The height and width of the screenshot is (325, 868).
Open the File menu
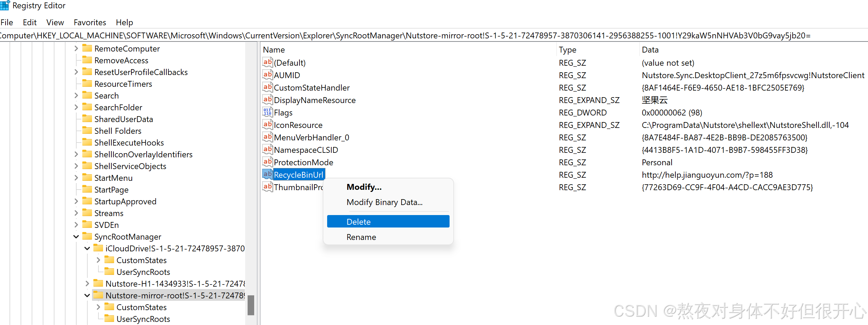[7, 22]
